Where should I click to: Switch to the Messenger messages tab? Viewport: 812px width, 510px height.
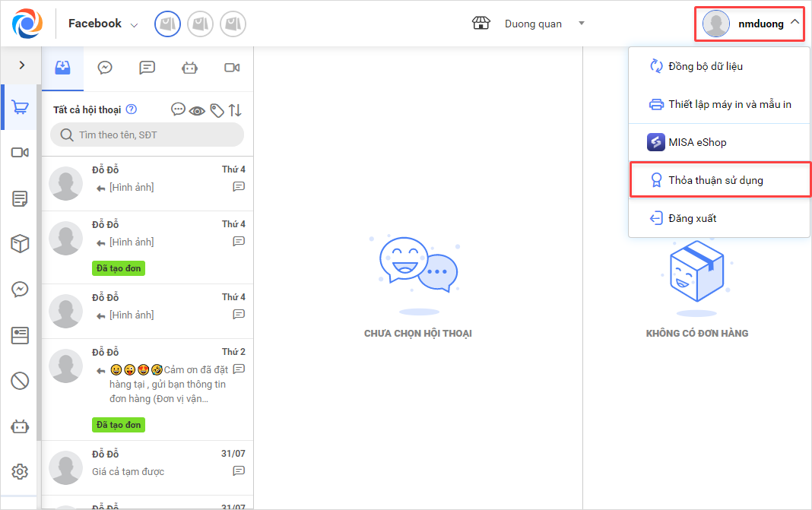click(105, 68)
